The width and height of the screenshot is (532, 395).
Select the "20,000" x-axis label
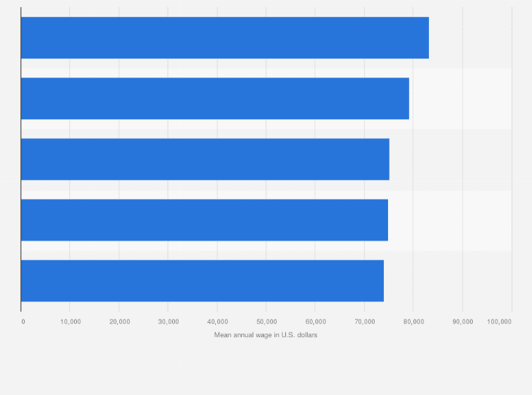point(119,322)
